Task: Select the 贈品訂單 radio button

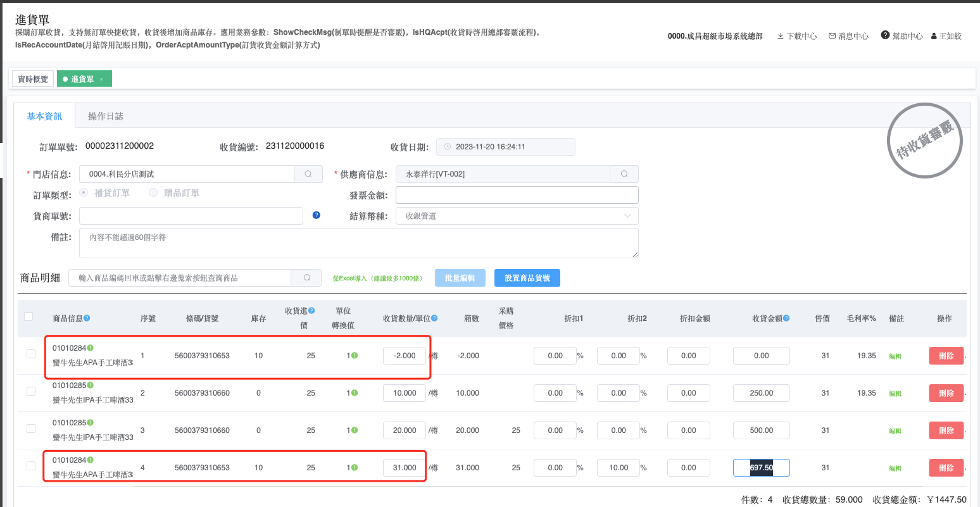Action: click(x=153, y=192)
